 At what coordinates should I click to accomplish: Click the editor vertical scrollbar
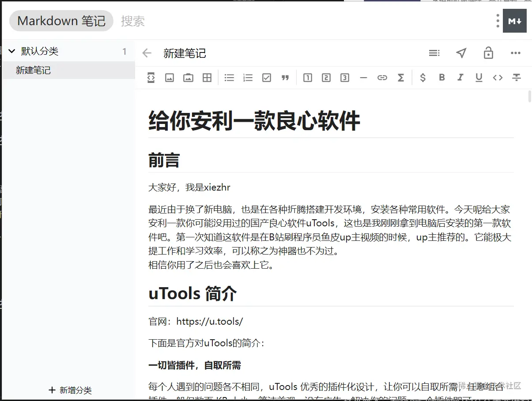pyautogui.click(x=530, y=96)
